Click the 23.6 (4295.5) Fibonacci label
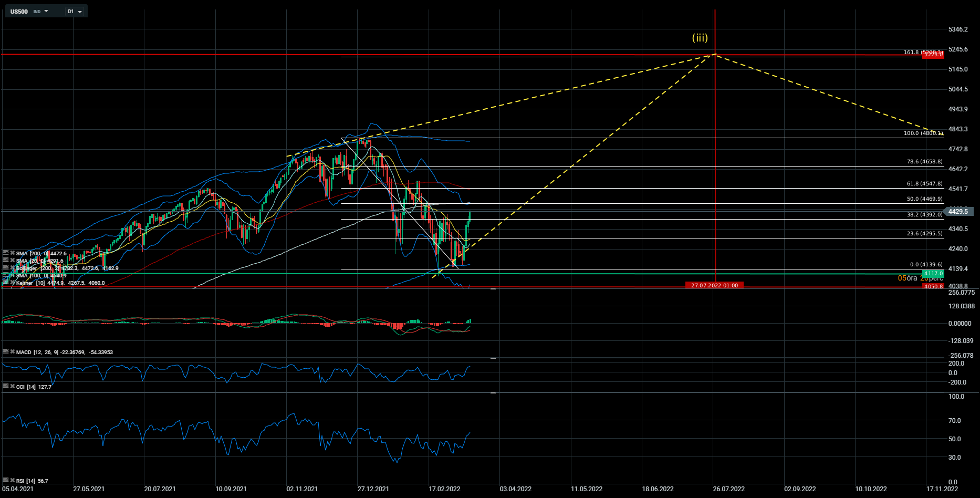Viewport: 980px width, 498px height. [924, 233]
